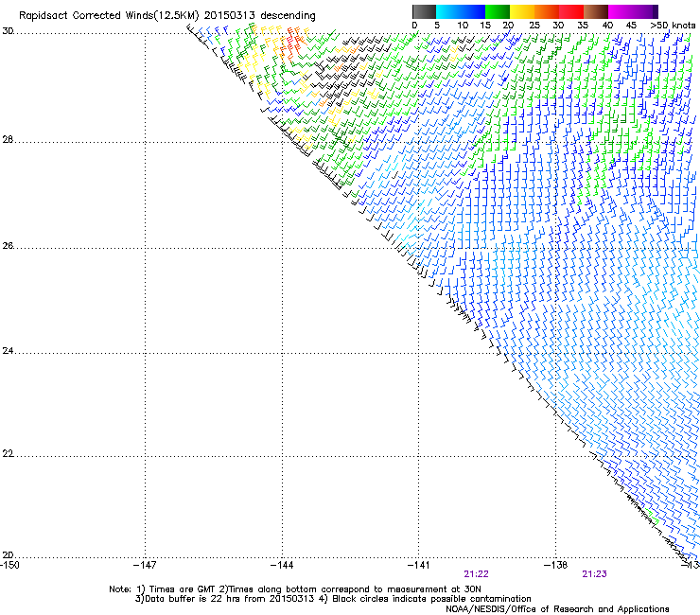Click the longitude label '-147'
The width and height of the screenshot is (700, 615).
tap(145, 565)
